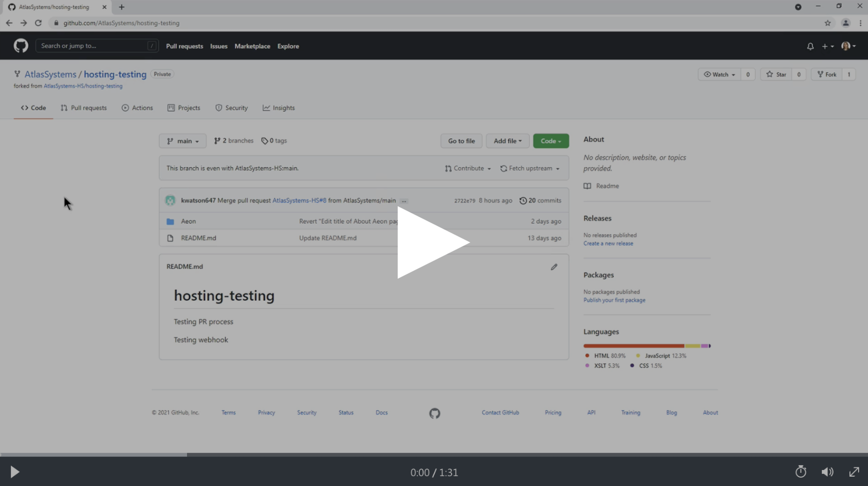The image size is (868, 486).
Task: Open the playback speed timer icon
Action: (x=800, y=472)
